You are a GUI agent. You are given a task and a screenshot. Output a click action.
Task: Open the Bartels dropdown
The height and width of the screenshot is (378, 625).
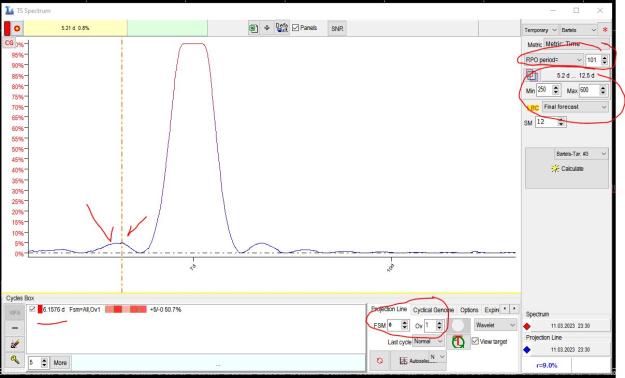(578, 30)
